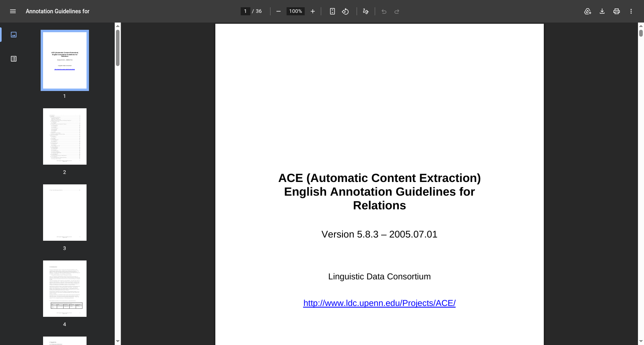
Task: Show thumbnails view in sidebar
Action: (x=14, y=35)
